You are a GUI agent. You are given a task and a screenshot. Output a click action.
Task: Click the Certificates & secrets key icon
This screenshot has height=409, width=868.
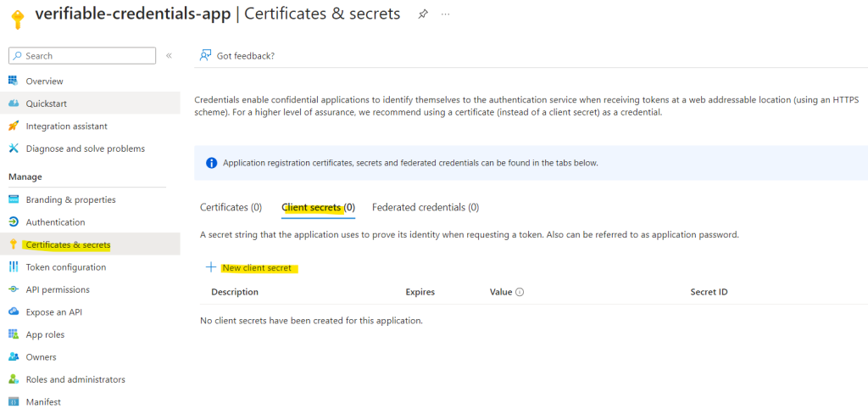(x=14, y=244)
